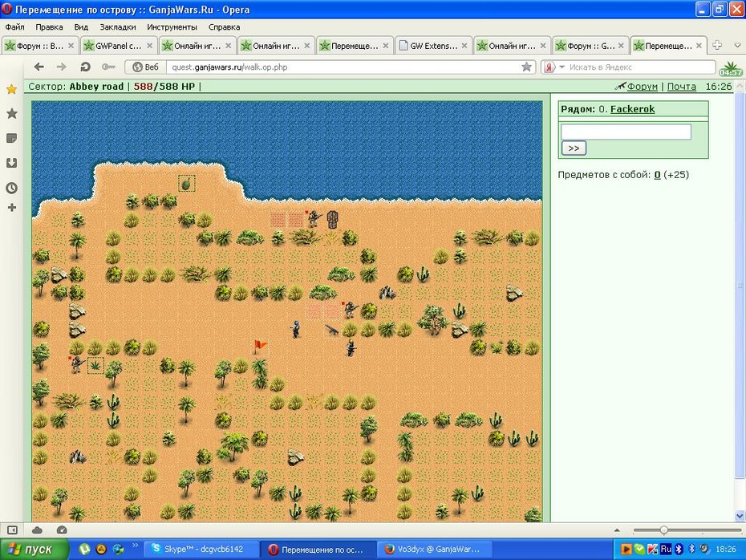Switch to the Форум :: В... tab
Image resolution: width=746 pixels, height=560 pixels.
point(40,46)
